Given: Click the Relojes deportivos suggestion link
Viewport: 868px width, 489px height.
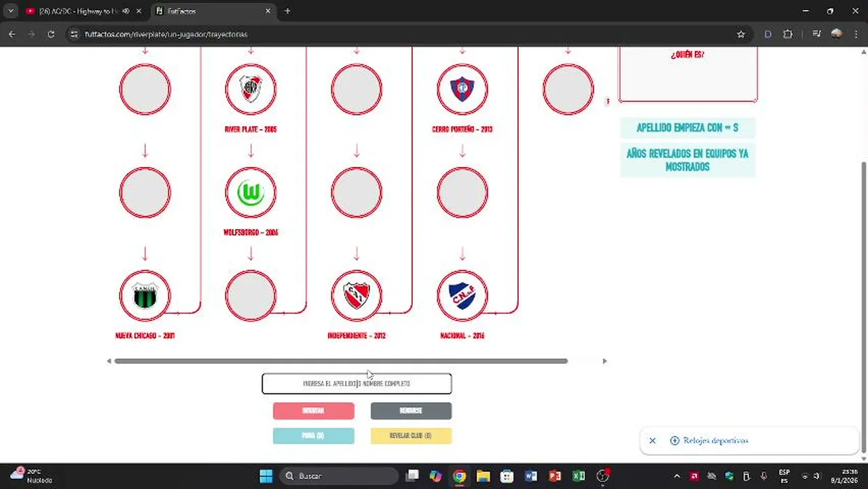Looking at the screenshot, I should (x=715, y=441).
